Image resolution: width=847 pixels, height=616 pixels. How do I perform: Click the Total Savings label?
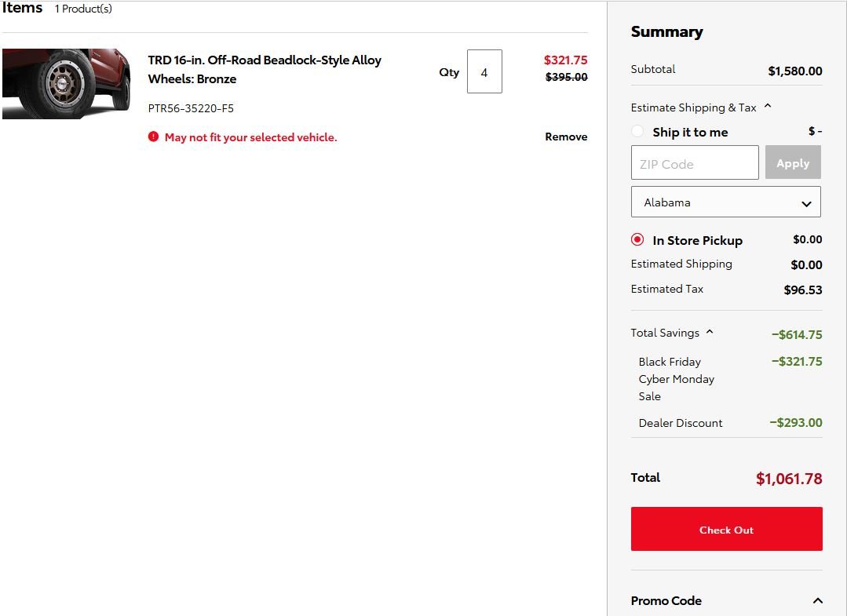pyautogui.click(x=665, y=333)
